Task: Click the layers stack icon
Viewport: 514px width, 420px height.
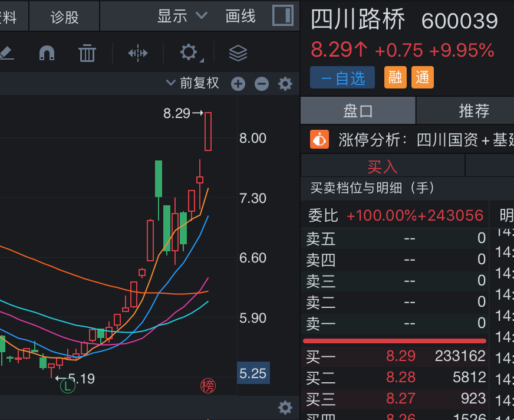Action: tap(238, 53)
